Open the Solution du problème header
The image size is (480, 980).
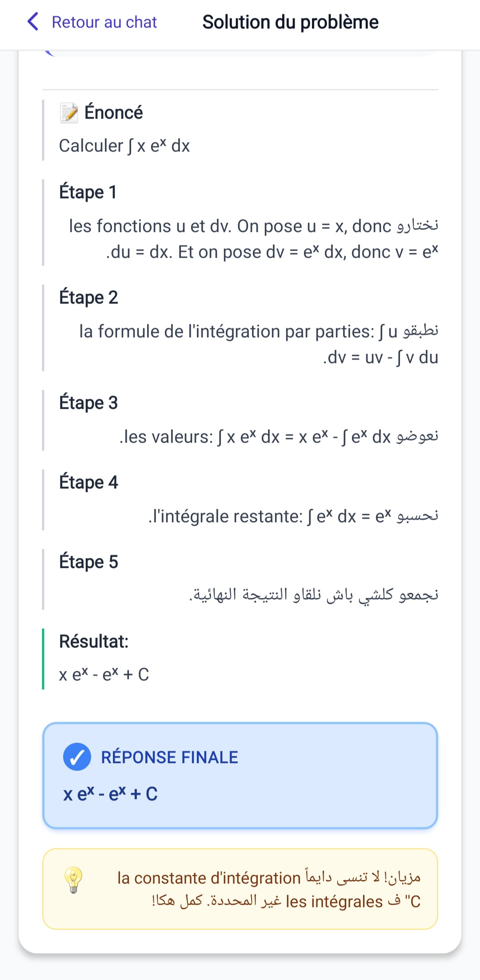[x=290, y=21]
